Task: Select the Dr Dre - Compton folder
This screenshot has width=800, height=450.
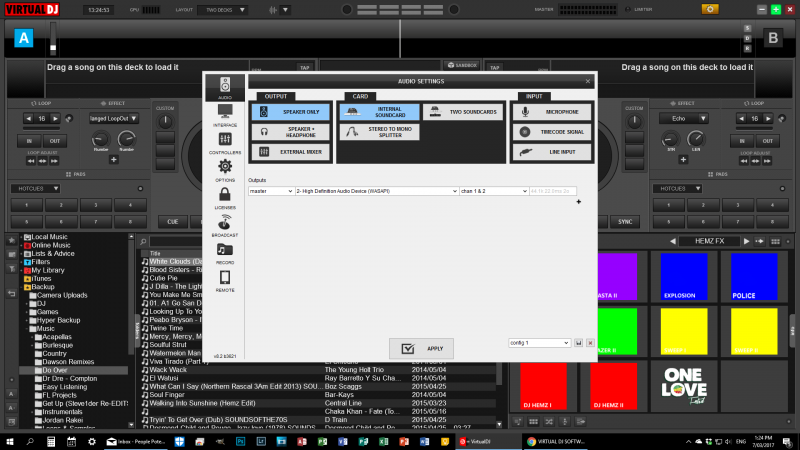Action: pyautogui.click(x=69, y=379)
